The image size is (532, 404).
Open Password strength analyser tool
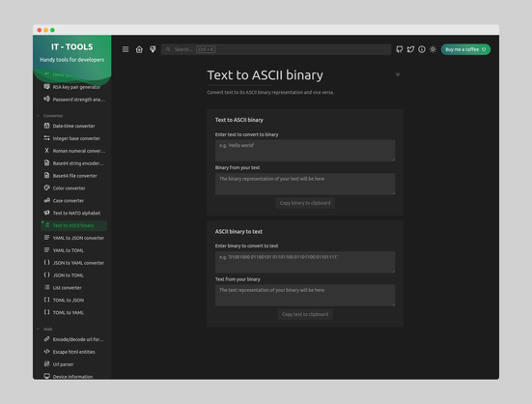74,100
